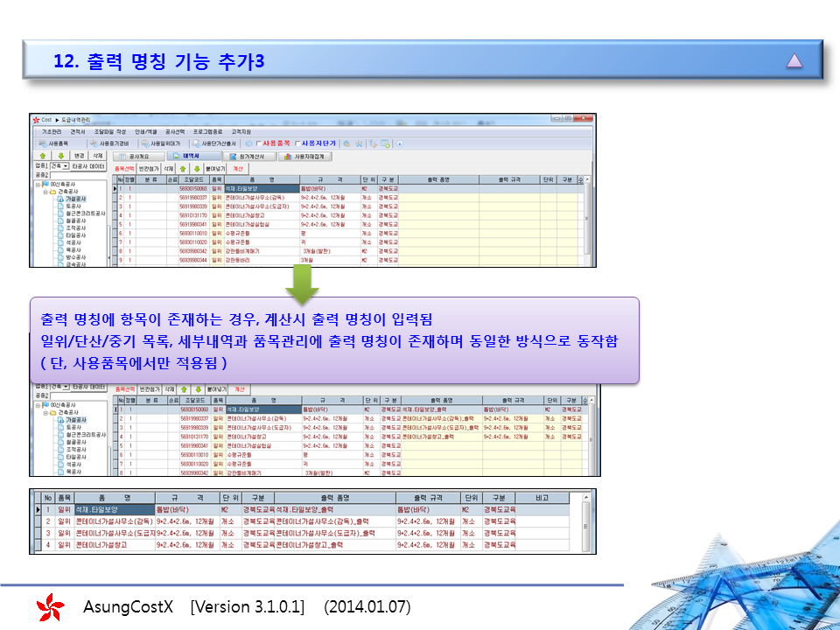
Task: Click 타공사 데이터 button in upper window
Action: click(x=89, y=166)
